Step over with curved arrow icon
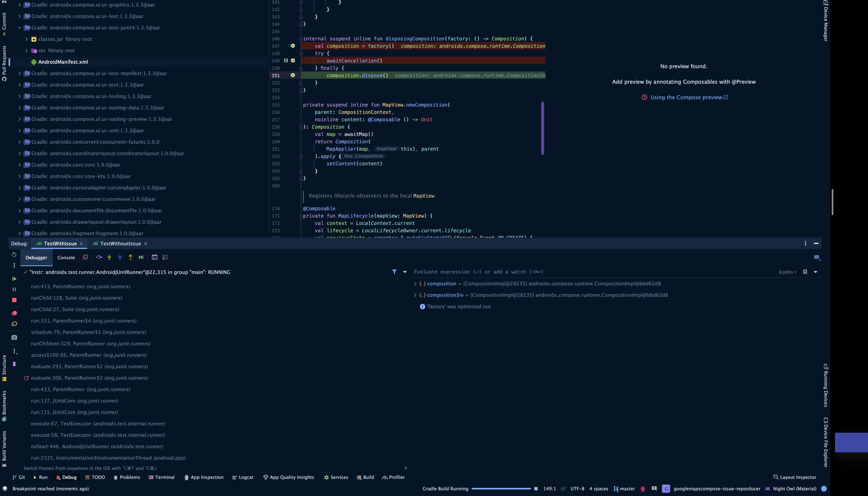This screenshot has width=868, height=496. pyautogui.click(x=99, y=257)
